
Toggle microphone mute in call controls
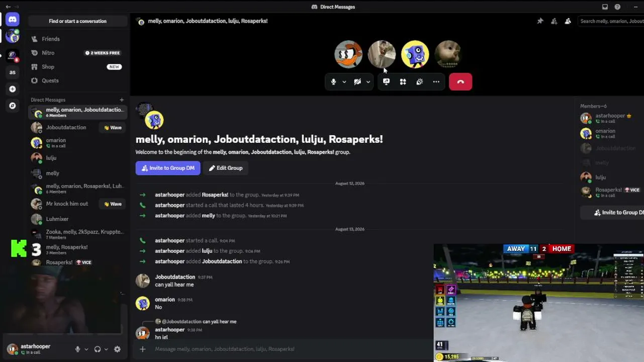coord(333,82)
